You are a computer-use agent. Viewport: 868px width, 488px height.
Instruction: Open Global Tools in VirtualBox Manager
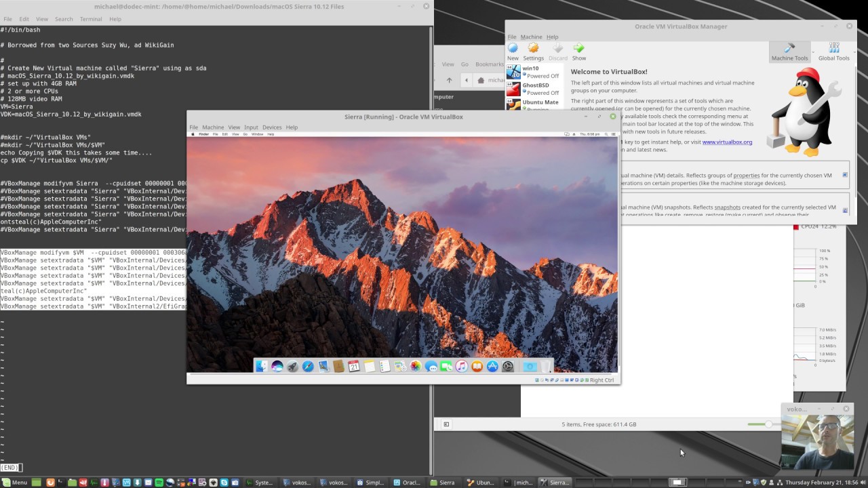tap(833, 52)
